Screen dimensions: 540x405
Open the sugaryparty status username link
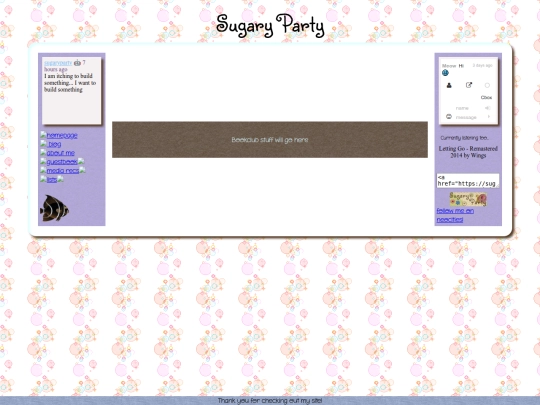tap(58, 63)
